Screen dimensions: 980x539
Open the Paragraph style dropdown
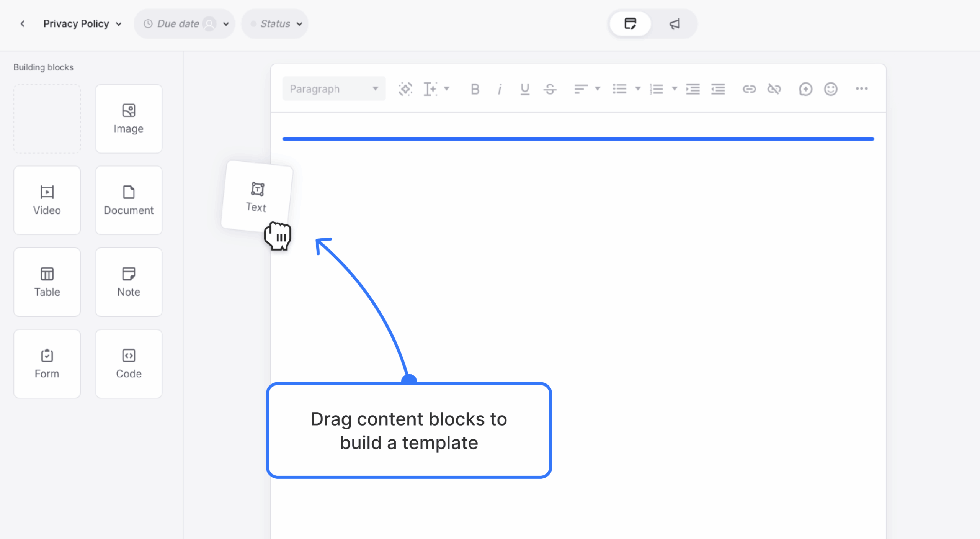334,89
